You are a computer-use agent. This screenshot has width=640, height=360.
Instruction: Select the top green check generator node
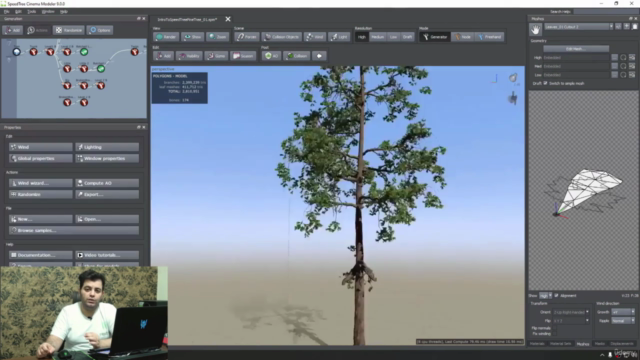(84, 52)
